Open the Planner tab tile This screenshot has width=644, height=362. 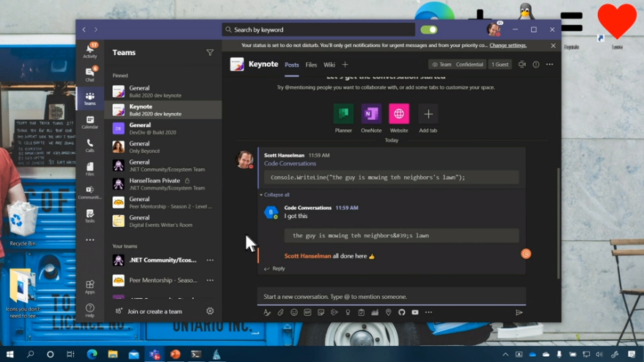pos(343,118)
